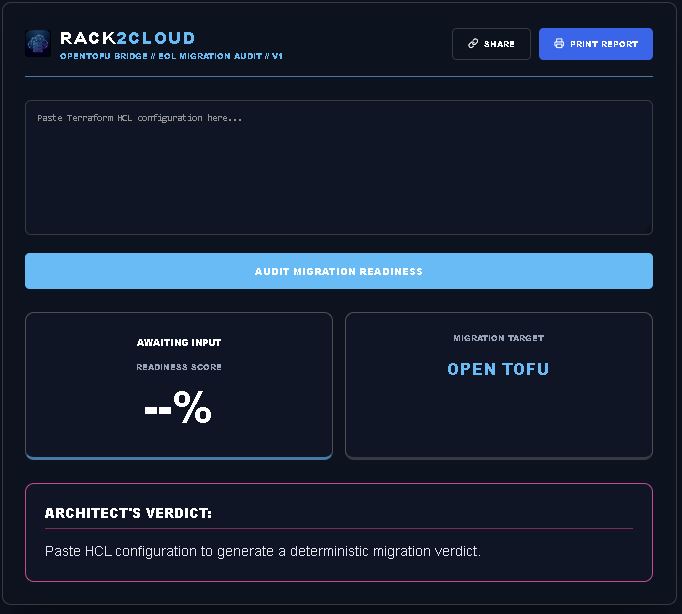Click the Architect's Verdict heading

pos(128,513)
